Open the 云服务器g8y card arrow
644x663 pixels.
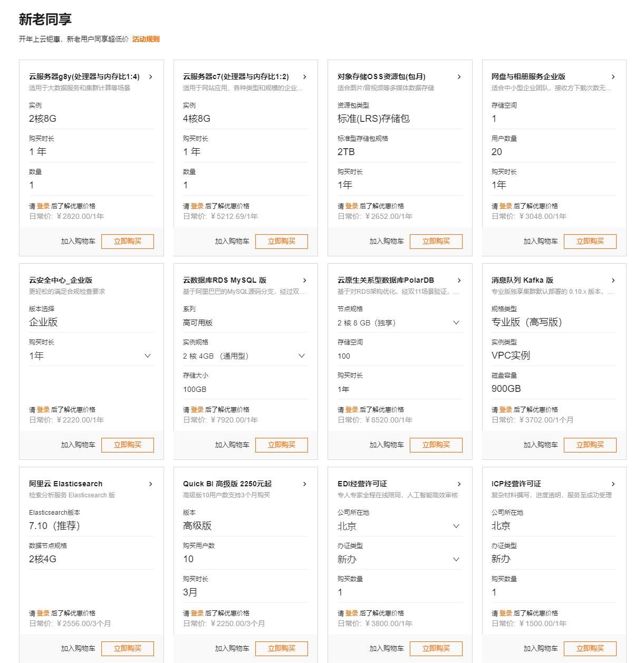point(151,77)
